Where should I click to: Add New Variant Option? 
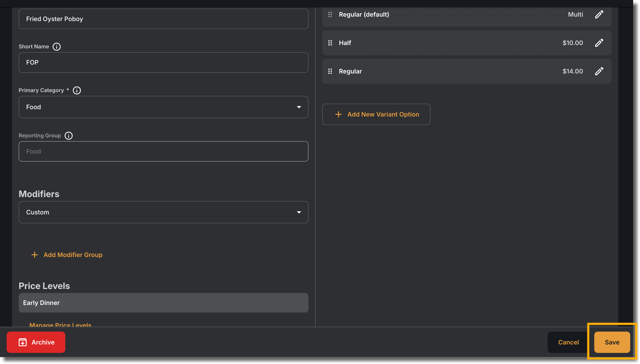[x=376, y=115]
